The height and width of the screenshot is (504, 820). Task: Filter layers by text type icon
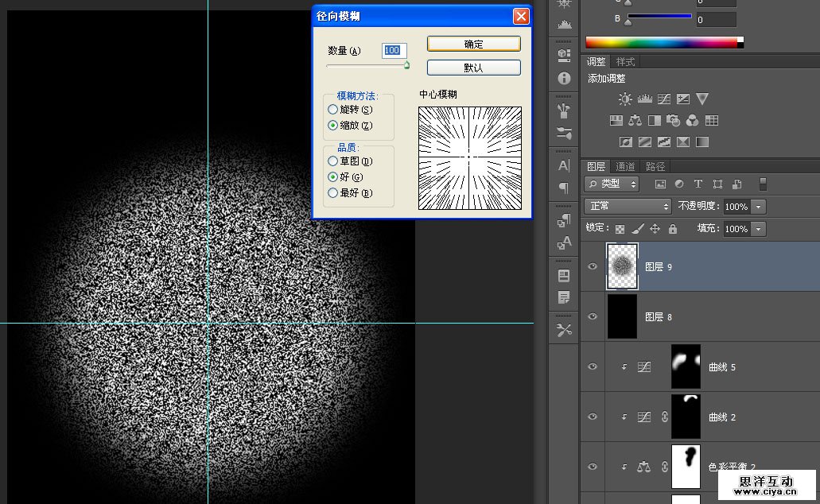tap(698, 184)
